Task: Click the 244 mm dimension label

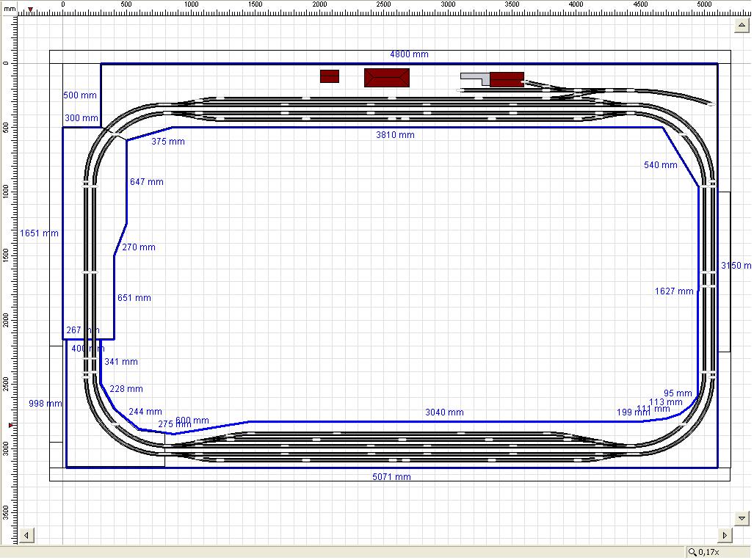Action: coord(145,412)
